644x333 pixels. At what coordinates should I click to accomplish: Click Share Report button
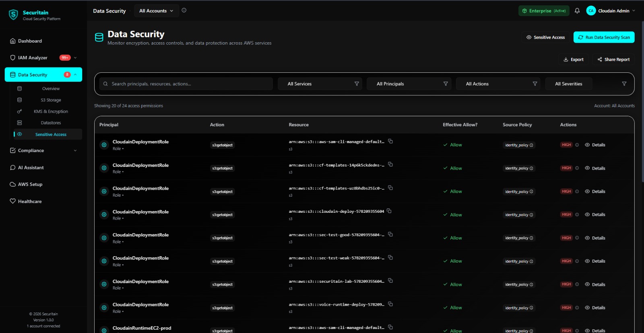pos(613,60)
